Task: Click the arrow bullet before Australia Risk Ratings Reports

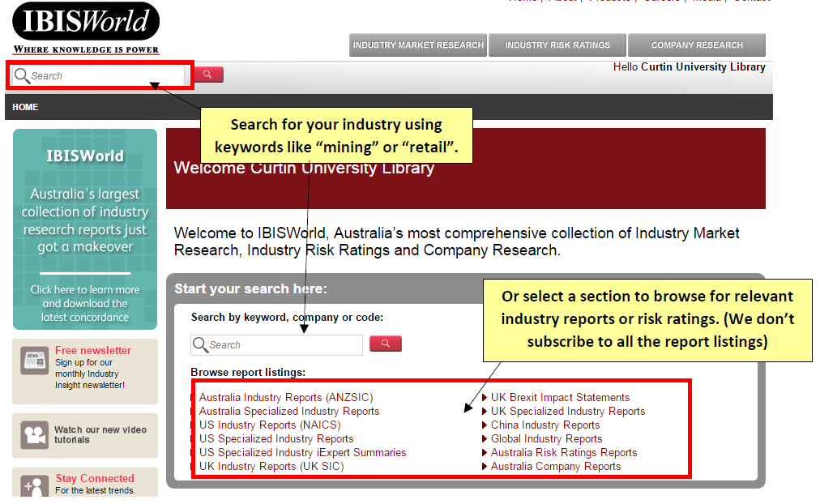Action: (485, 452)
